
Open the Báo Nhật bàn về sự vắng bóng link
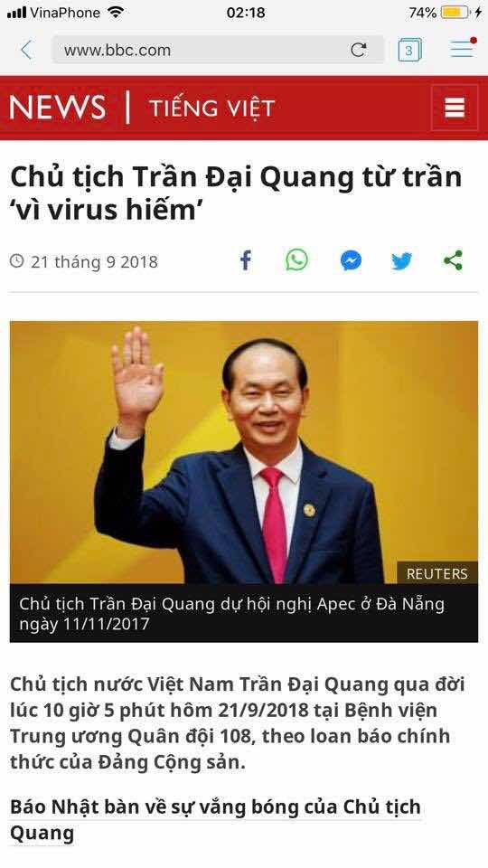click(x=215, y=819)
